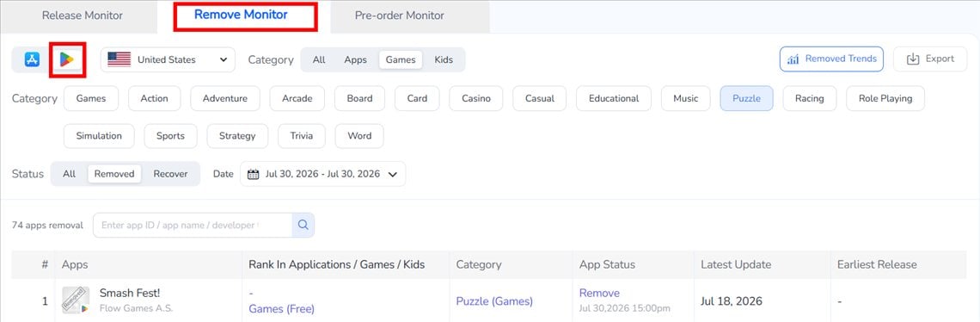Filter by Trivia category

301,136
